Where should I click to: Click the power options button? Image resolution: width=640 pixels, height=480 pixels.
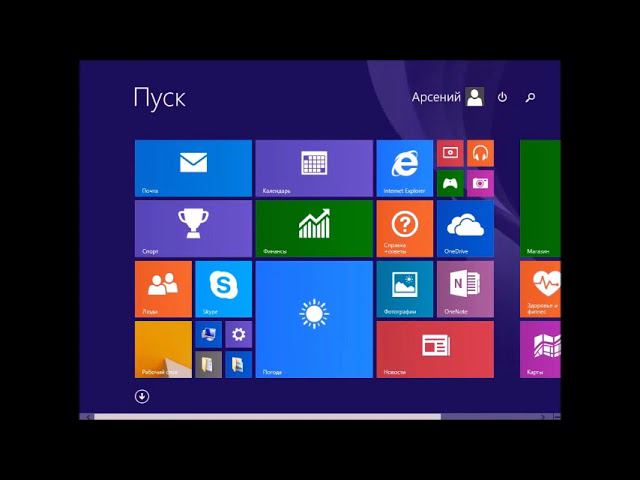click(502, 97)
